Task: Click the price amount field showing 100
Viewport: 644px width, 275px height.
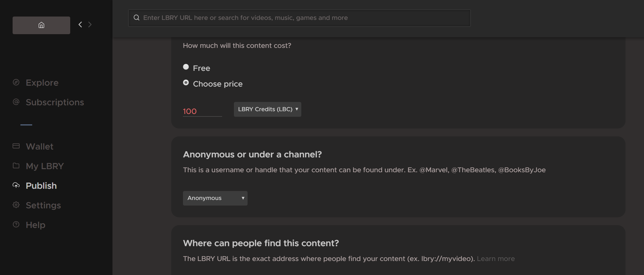Action: 203,111
